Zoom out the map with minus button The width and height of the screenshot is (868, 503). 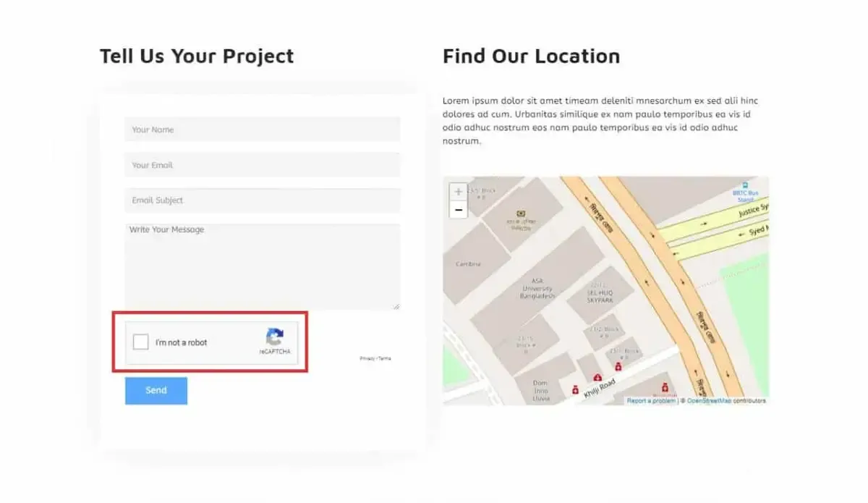pyautogui.click(x=458, y=210)
